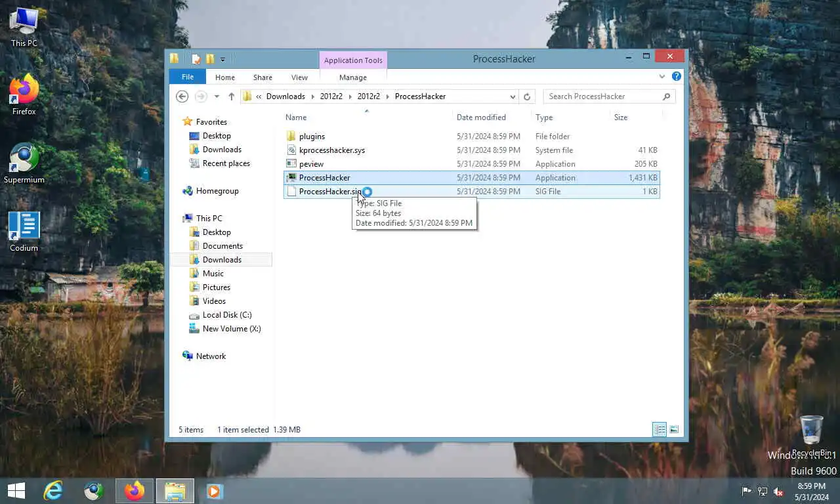The image size is (840, 504).
Task: Switch to Firefox in taskbar
Action: (x=135, y=491)
